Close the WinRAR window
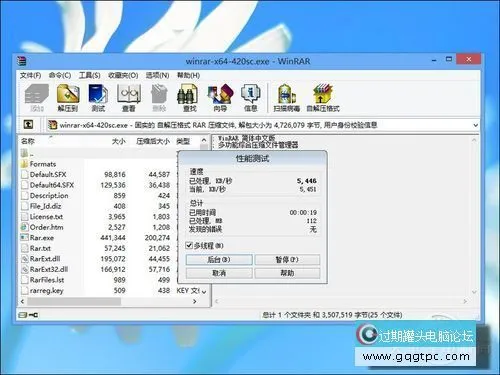Image resolution: width=500 pixels, height=375 pixels. coord(469,59)
